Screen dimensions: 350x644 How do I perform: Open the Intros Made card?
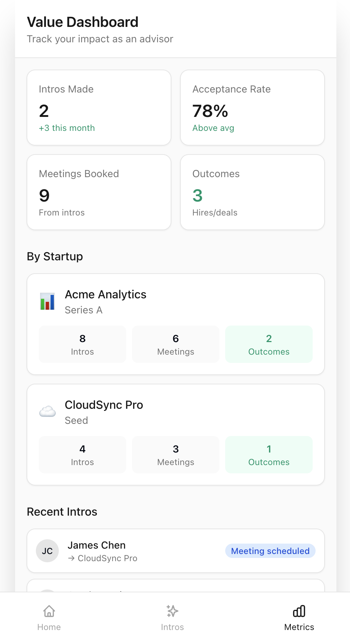point(99,108)
